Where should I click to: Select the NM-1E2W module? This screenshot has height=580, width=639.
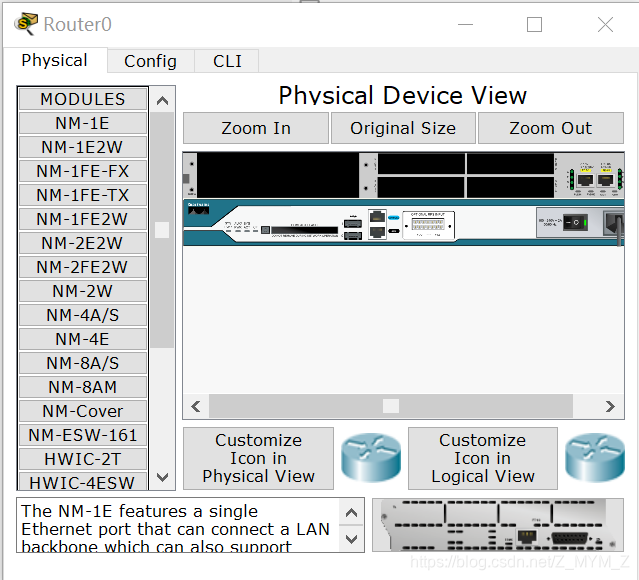click(x=83, y=147)
